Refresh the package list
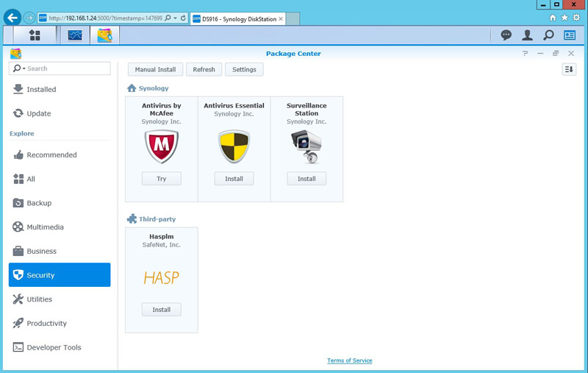 pyautogui.click(x=204, y=69)
